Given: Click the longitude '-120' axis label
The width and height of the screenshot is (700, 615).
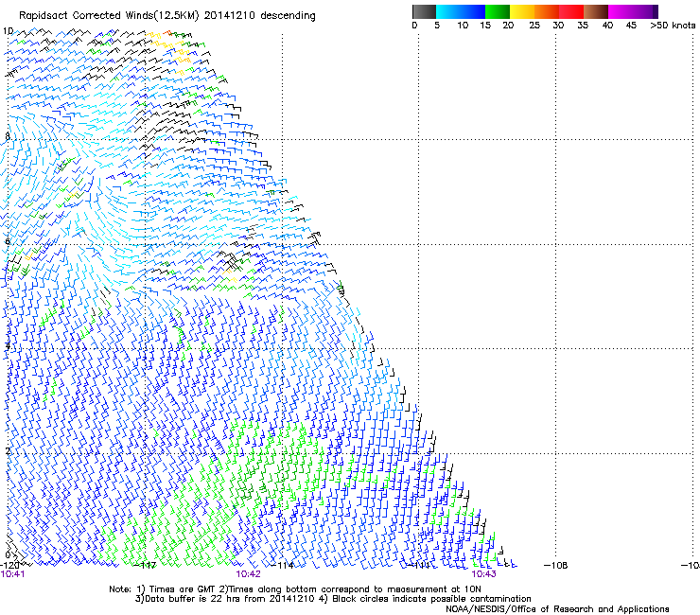Looking at the screenshot, I should 9,566.
